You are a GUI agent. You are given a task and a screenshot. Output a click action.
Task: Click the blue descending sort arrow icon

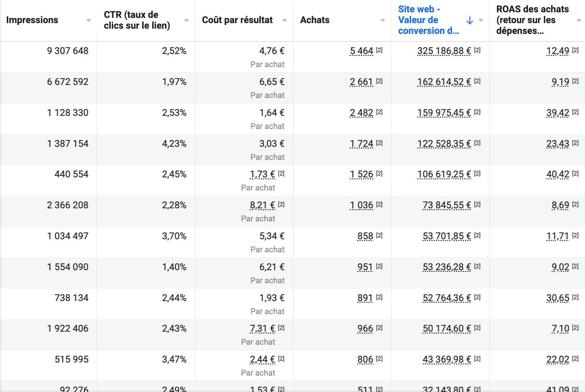[470, 20]
